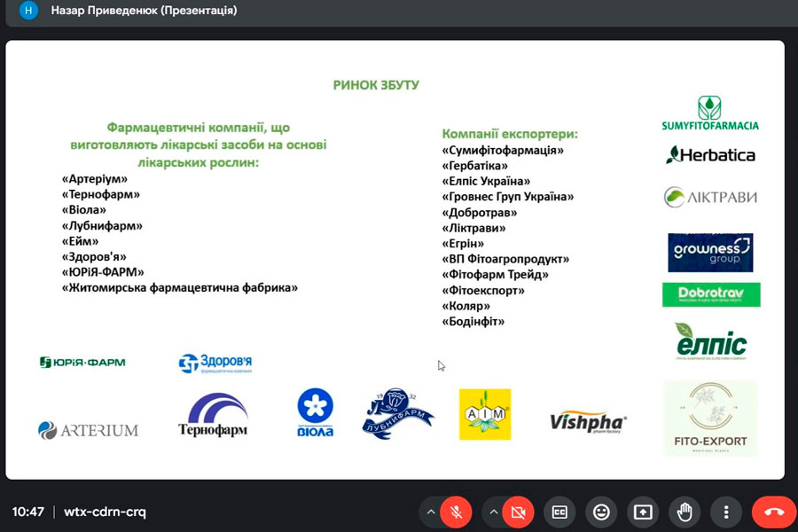Click the list item «Здоров'я»

point(94,256)
